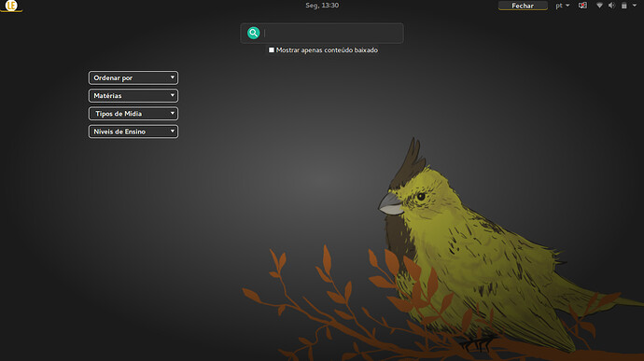Viewport: 644px width, 361px height.
Task: Click the Mostrar apenas conteúdo baixado label
Action: click(327, 50)
